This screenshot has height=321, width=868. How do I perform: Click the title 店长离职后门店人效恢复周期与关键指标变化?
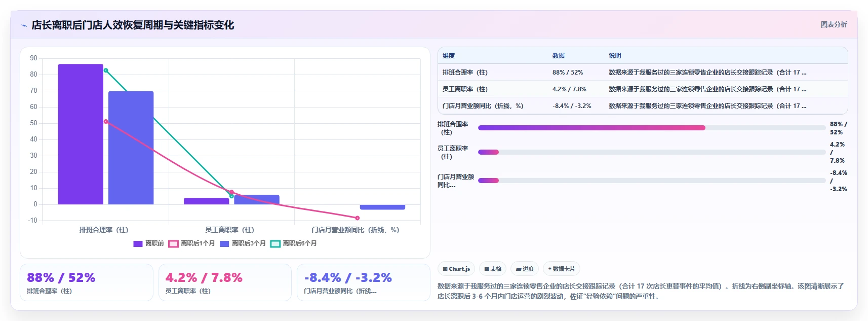click(x=133, y=25)
